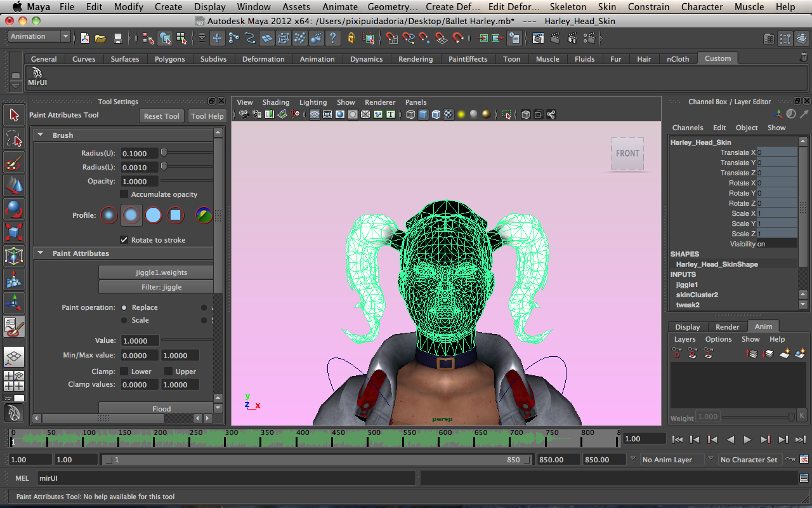Switch to four-view panel layout
The width and height of the screenshot is (812, 508).
(14, 381)
